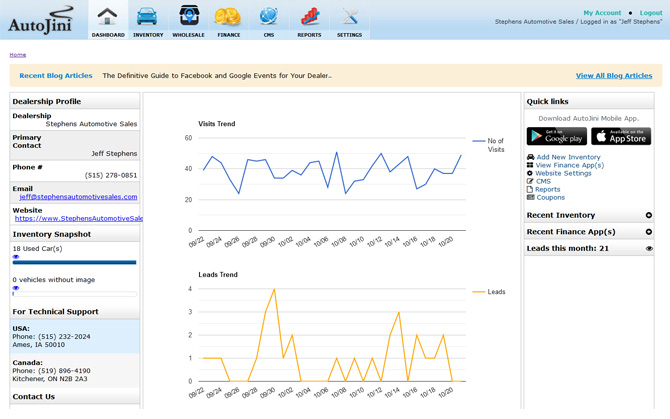Open My Account link

[602, 13]
